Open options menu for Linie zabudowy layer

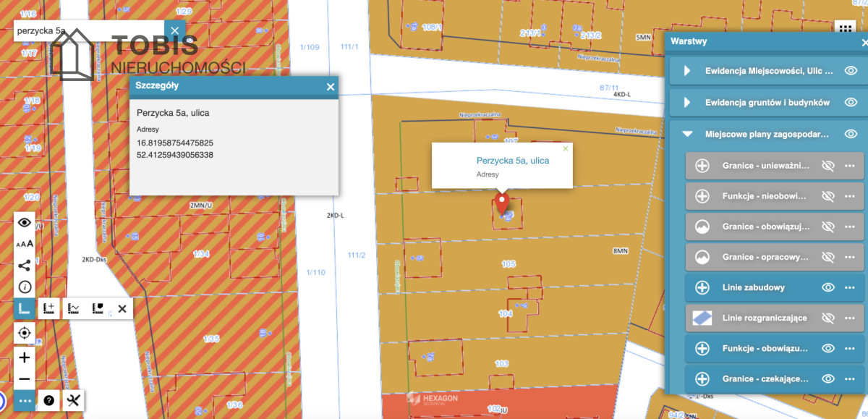[850, 287]
